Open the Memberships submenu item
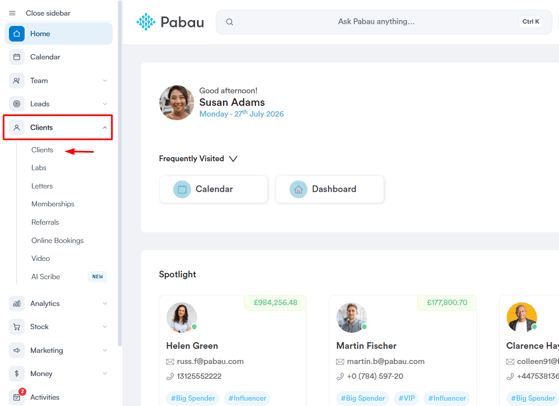The width and height of the screenshot is (559, 406). coord(53,204)
